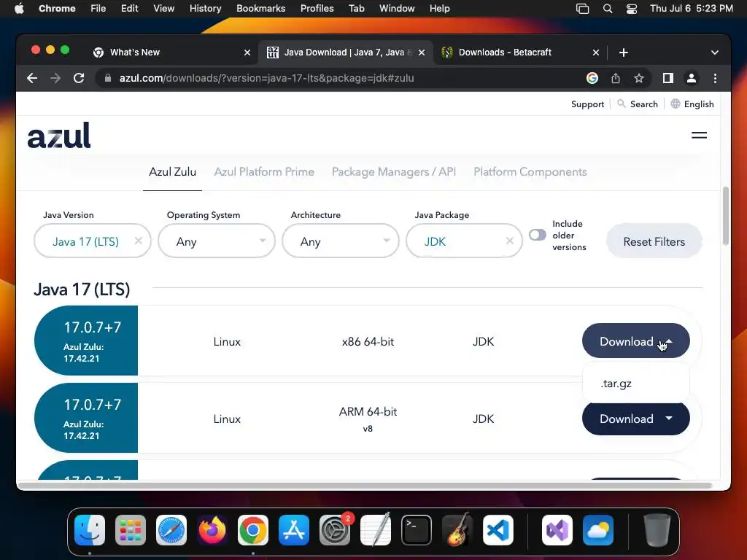The height and width of the screenshot is (560, 747).
Task: Switch to the Azul Zulu tab
Action: click(172, 172)
